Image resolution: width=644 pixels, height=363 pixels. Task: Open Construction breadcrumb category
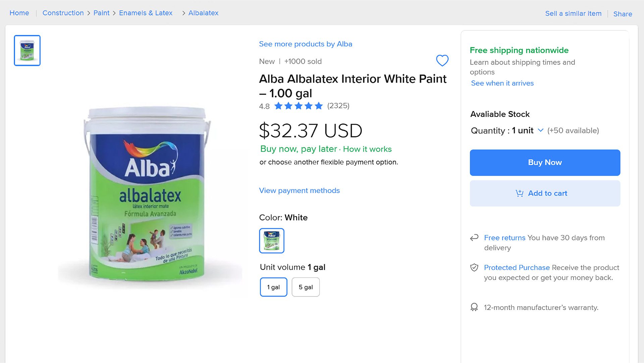pyautogui.click(x=63, y=13)
